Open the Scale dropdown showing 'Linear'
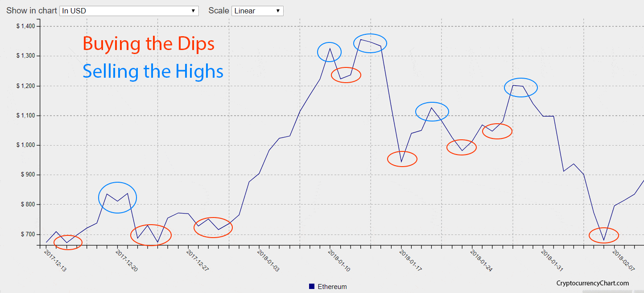The image size is (644, 293). tap(257, 11)
